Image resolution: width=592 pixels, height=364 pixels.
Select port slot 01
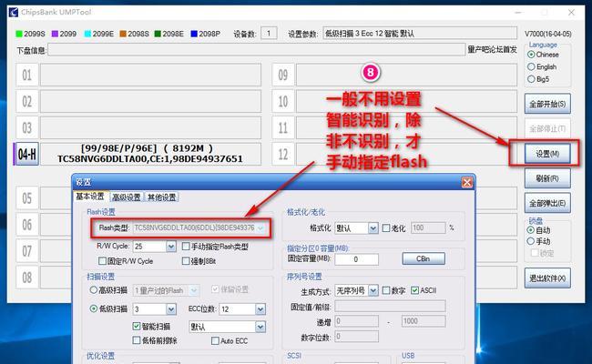click(x=27, y=75)
